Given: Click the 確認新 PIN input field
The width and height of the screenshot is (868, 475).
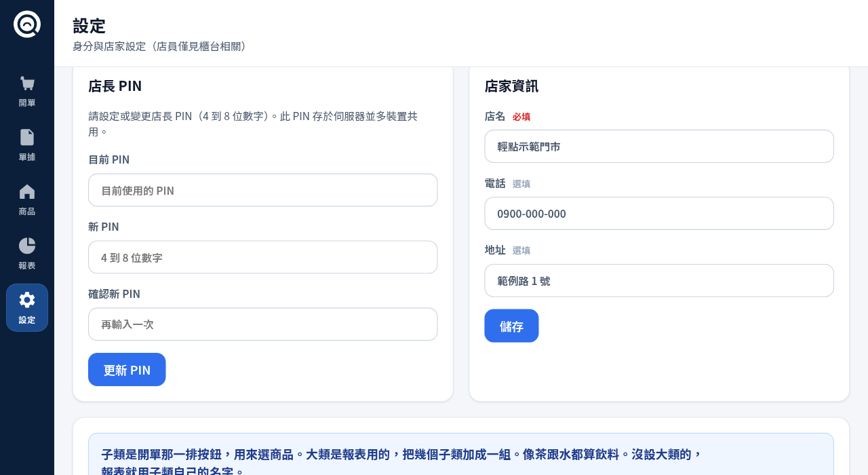Looking at the screenshot, I should (x=263, y=324).
